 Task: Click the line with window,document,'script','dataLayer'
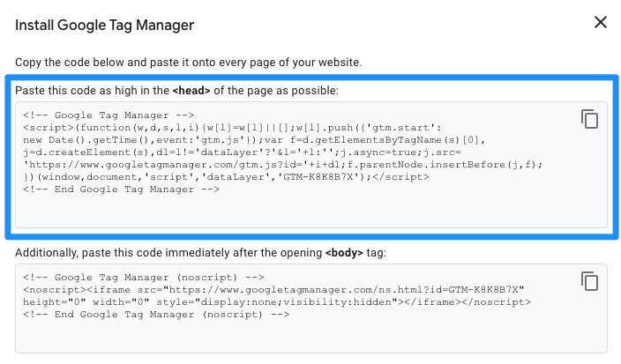click(226, 177)
